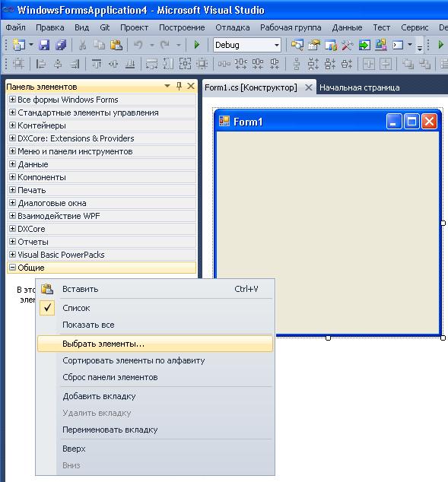Select 'Показать все' in context menu
The image size is (448, 482).
point(155,325)
